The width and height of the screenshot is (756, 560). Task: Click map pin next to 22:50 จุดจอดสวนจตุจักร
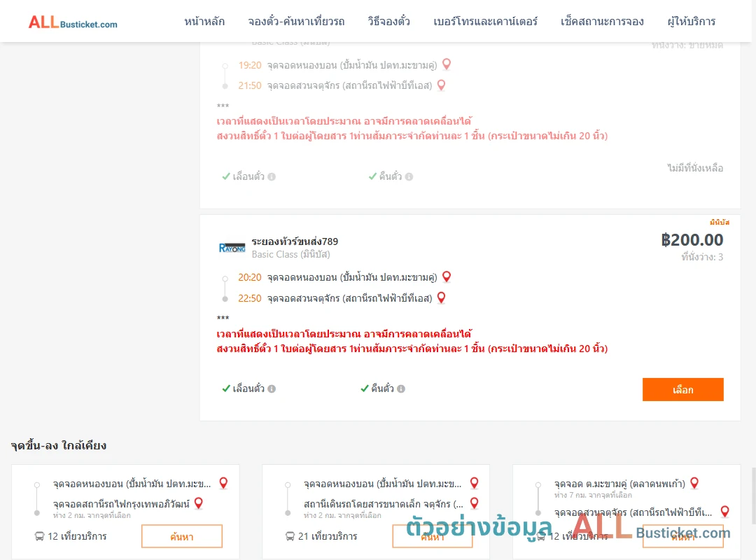click(441, 297)
